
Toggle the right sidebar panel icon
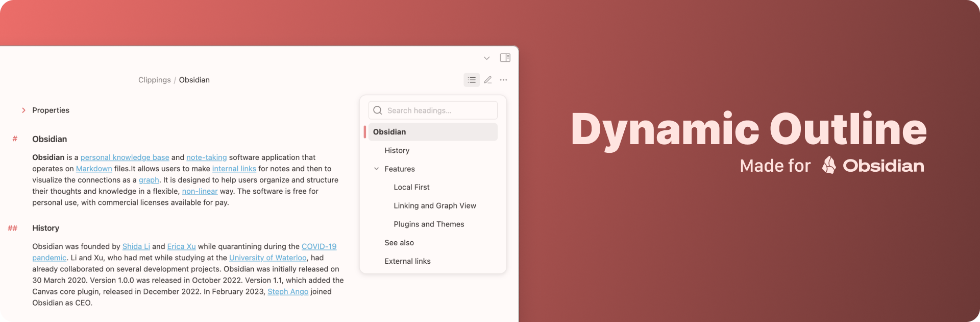coord(505,58)
